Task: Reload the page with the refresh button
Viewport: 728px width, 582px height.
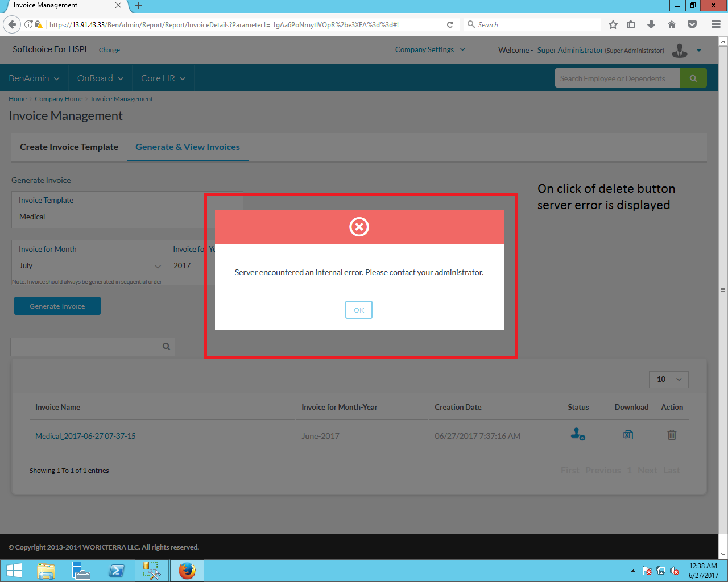Action: tap(450, 24)
